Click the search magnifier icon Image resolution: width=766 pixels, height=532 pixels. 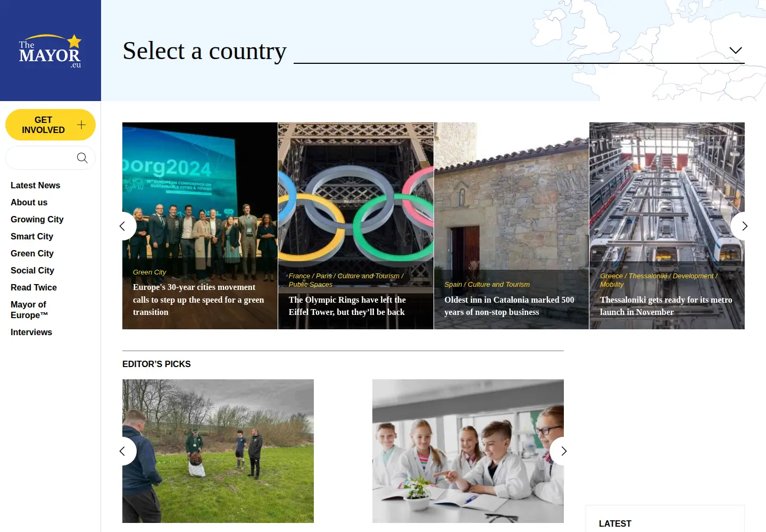click(x=82, y=158)
